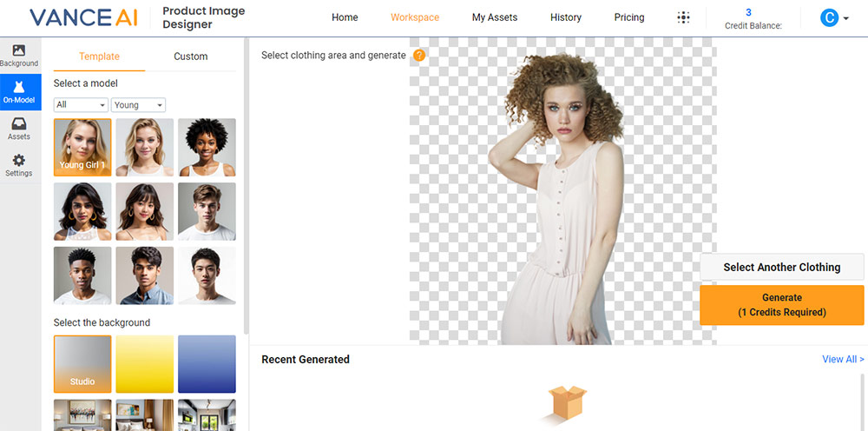The image size is (868, 431).
Task: Click the empty box icon in Recent Generated
Action: pyautogui.click(x=563, y=406)
